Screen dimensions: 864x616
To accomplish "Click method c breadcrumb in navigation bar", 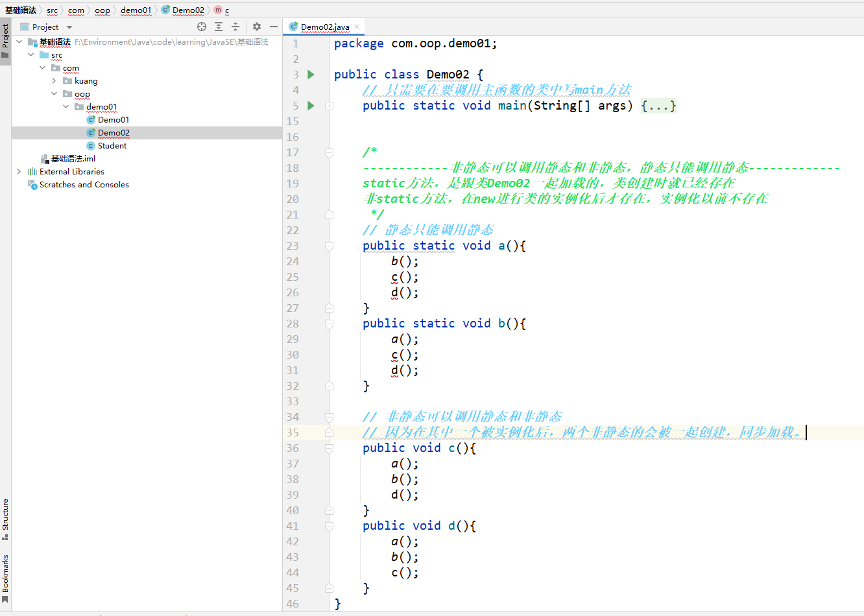I will click(222, 10).
